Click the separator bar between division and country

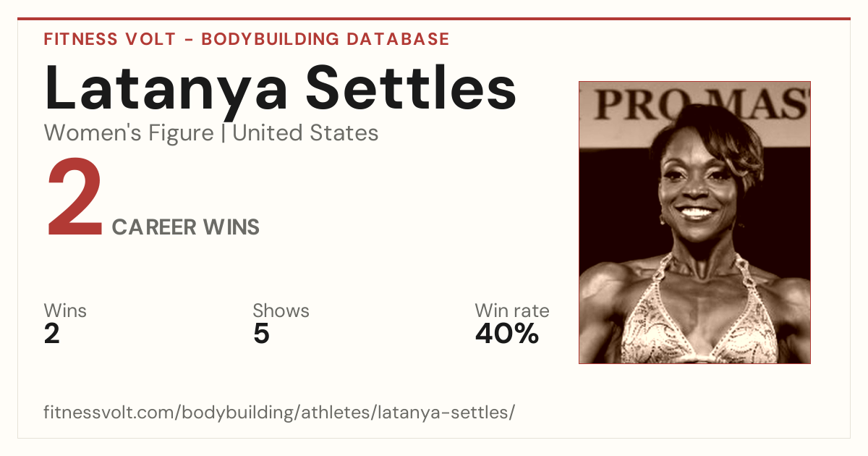223,134
